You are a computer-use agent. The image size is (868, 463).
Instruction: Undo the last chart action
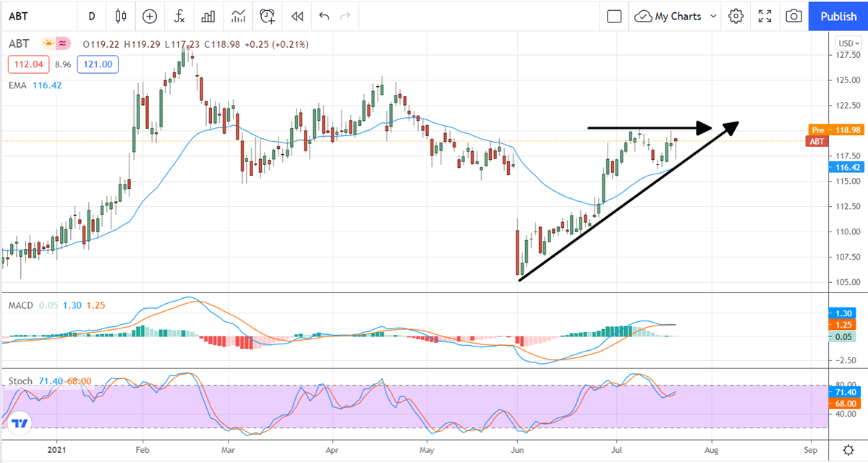coord(323,16)
